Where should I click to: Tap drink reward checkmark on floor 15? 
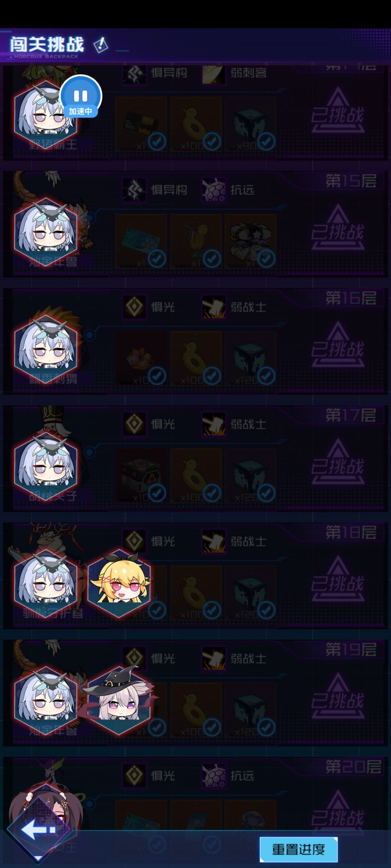(212, 259)
